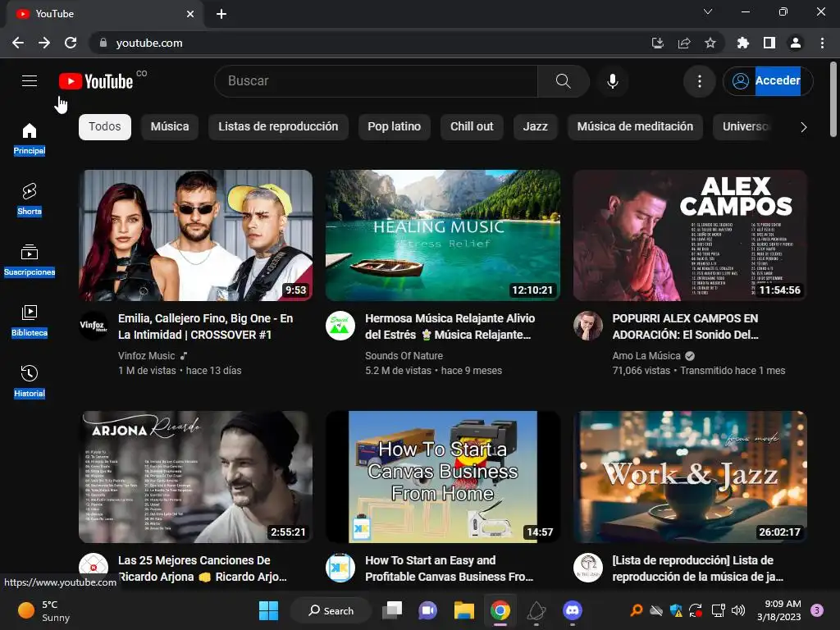This screenshot has height=630, width=840.
Task: Open the three-dot settings menu on YouTube
Action: (699, 81)
